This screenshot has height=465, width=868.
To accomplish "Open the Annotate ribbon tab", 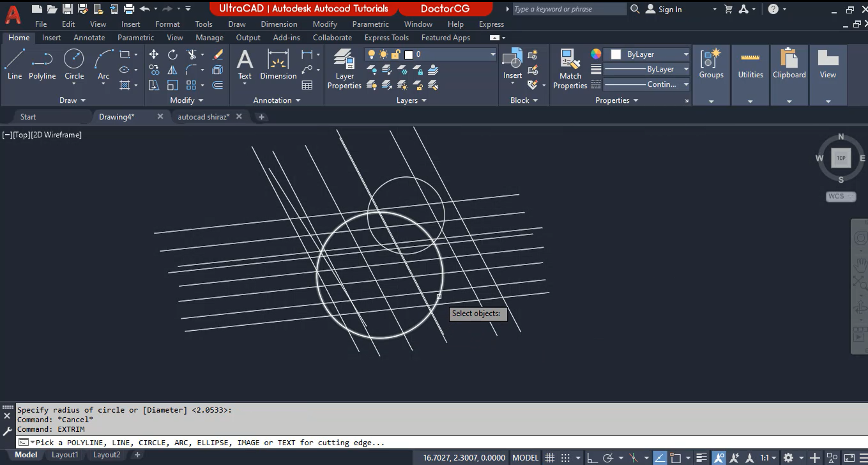I will (89, 38).
